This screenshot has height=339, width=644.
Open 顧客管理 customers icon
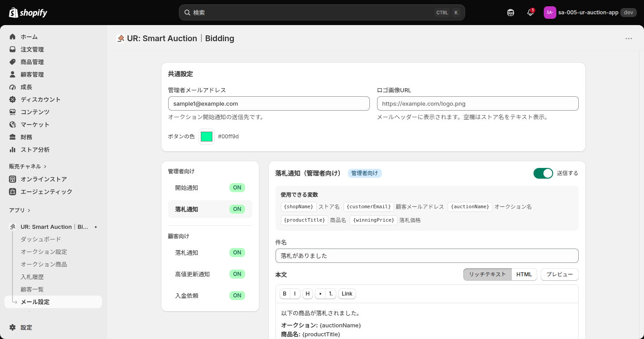click(13, 74)
